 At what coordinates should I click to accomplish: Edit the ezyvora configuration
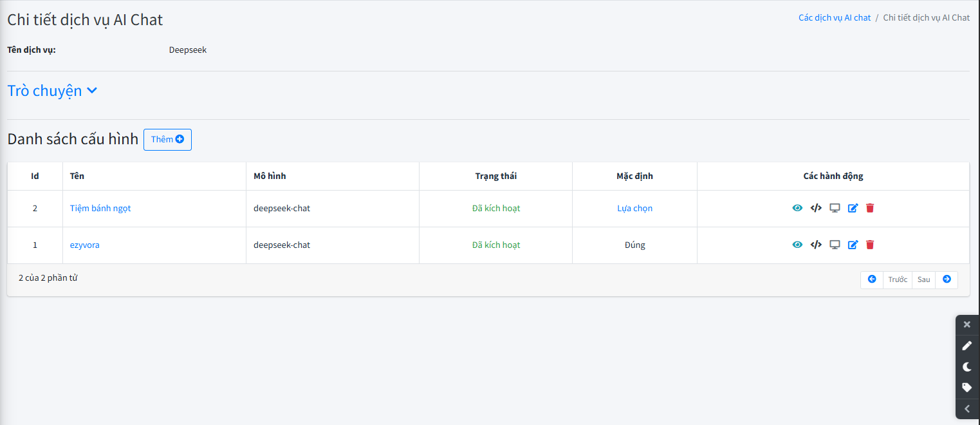tap(853, 245)
